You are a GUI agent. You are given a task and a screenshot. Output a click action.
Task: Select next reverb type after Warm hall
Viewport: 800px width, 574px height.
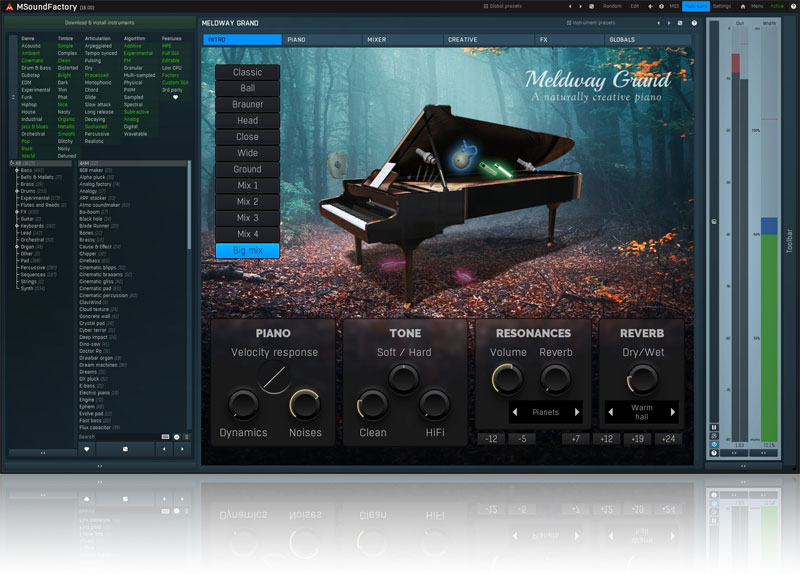coord(672,412)
